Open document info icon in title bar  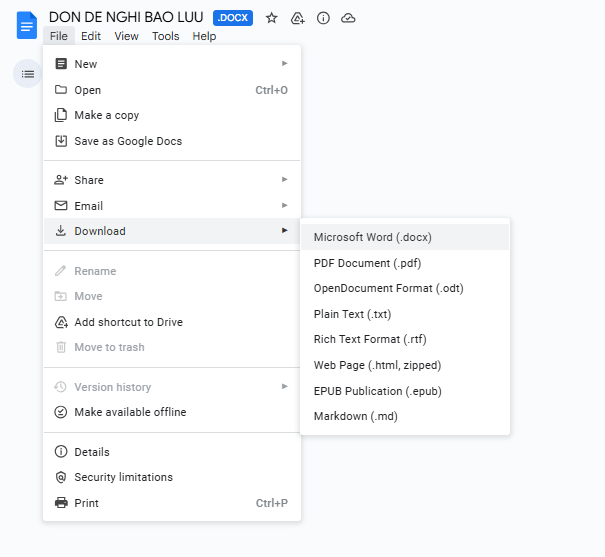pyautogui.click(x=323, y=18)
